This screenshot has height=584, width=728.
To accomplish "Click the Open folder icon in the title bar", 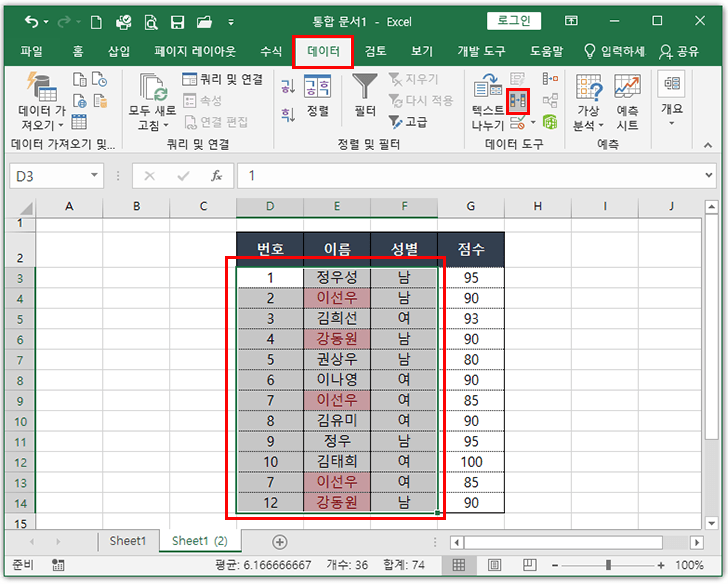I will click(x=204, y=22).
